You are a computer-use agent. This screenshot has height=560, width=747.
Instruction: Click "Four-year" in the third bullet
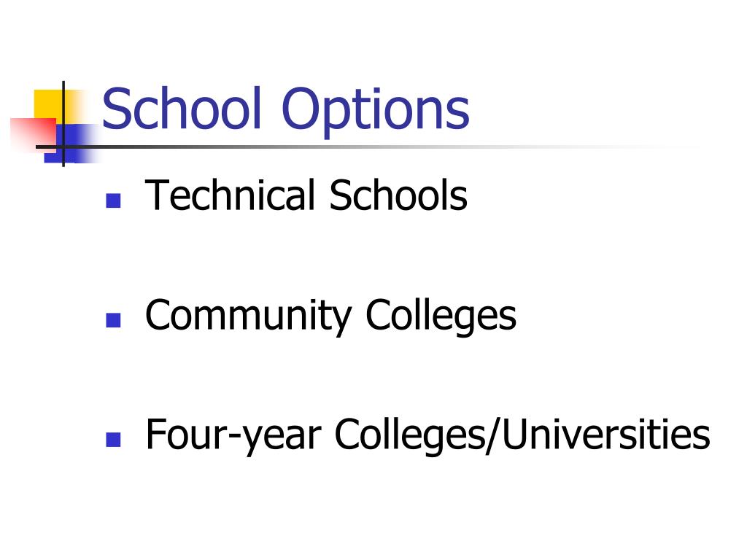coord(234,436)
